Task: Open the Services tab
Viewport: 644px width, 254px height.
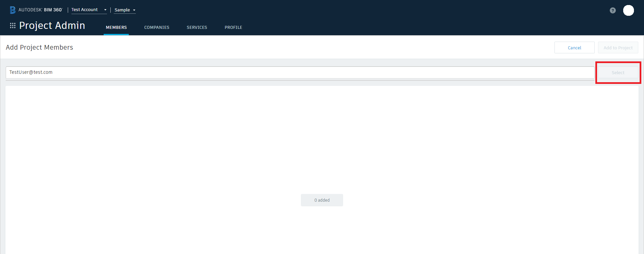Action: point(197,28)
